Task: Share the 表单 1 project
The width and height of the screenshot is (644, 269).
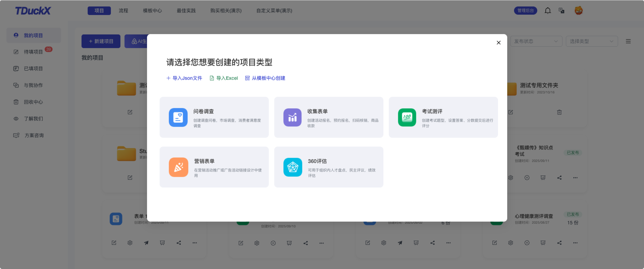Action: pyautogui.click(x=179, y=243)
